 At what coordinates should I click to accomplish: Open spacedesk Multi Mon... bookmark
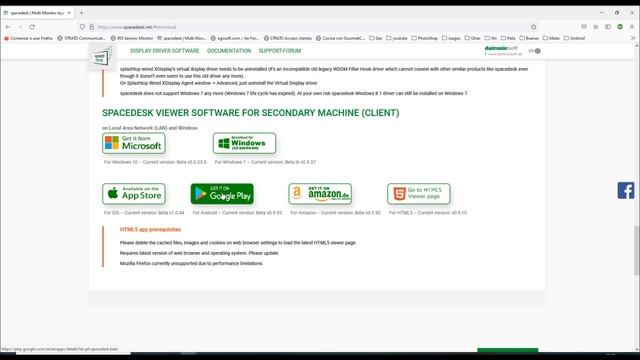[x=182, y=38]
